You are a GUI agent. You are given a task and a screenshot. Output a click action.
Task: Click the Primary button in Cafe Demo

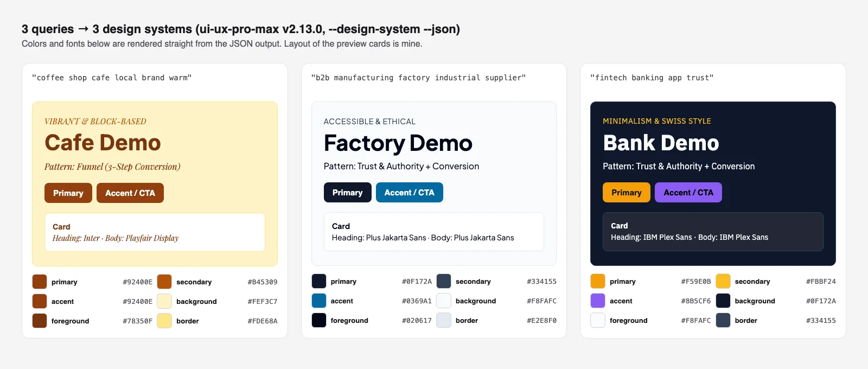point(68,193)
